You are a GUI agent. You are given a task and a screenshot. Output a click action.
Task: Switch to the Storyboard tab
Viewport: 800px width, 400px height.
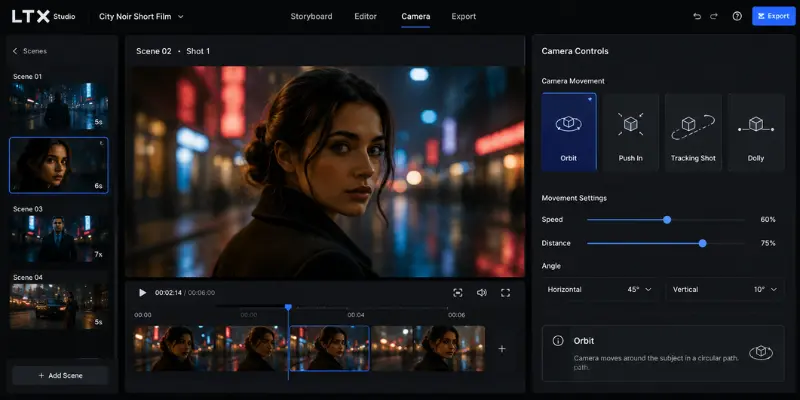coord(311,16)
